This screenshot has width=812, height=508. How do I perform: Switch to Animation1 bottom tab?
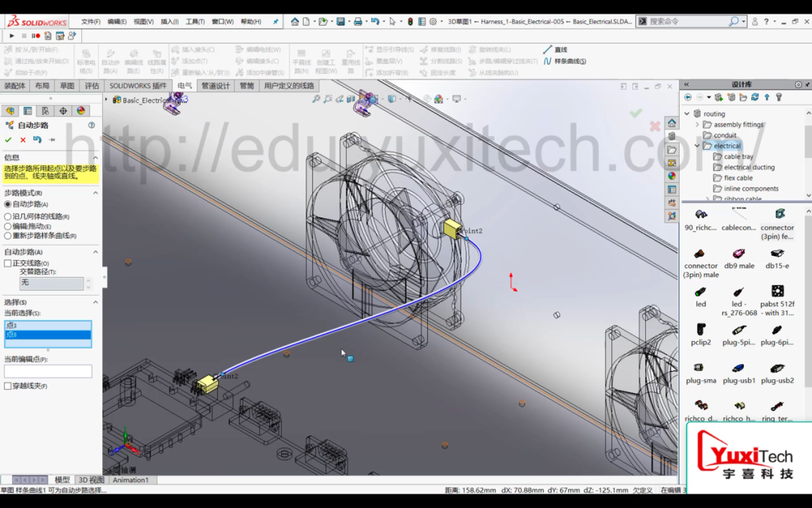[131, 480]
